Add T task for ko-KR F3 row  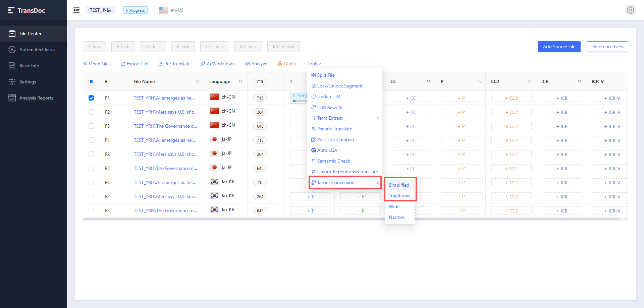tap(310, 210)
